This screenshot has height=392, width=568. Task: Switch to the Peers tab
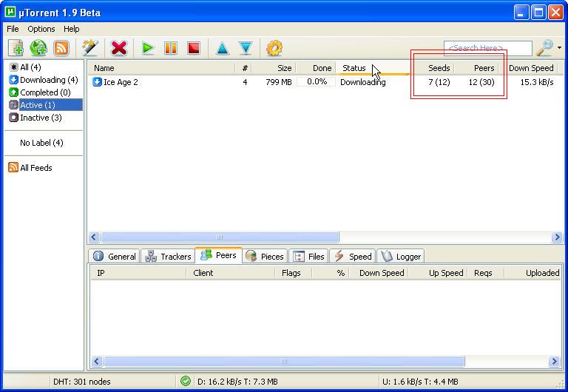(x=219, y=255)
